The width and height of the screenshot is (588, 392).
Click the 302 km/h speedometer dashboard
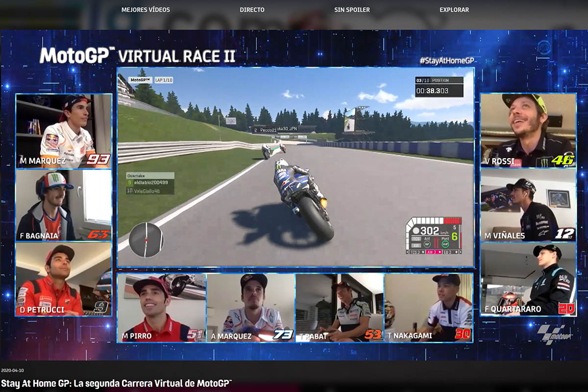[x=434, y=236]
